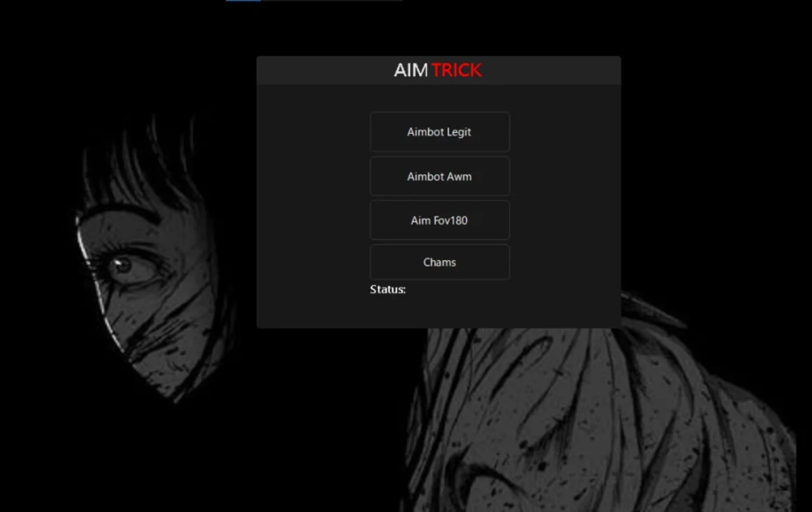The height and width of the screenshot is (512, 812).
Task: Activate the Aimbot Legit button
Action: (440, 132)
